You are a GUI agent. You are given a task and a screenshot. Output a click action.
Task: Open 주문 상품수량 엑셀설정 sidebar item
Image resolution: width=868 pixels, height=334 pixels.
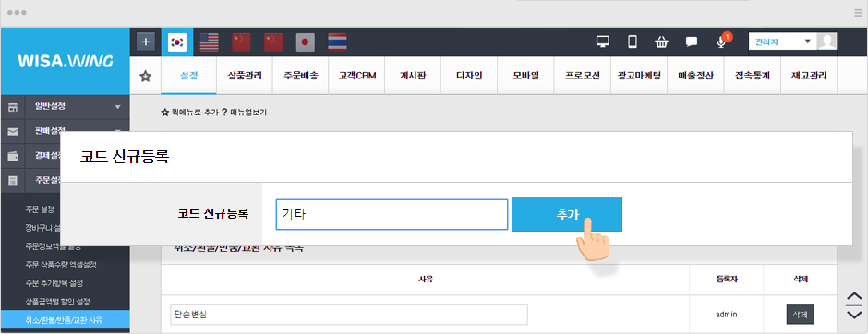[62, 264]
